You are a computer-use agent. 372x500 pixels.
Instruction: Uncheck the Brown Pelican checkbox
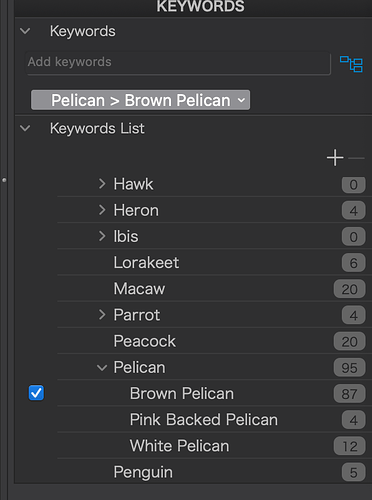point(36,393)
